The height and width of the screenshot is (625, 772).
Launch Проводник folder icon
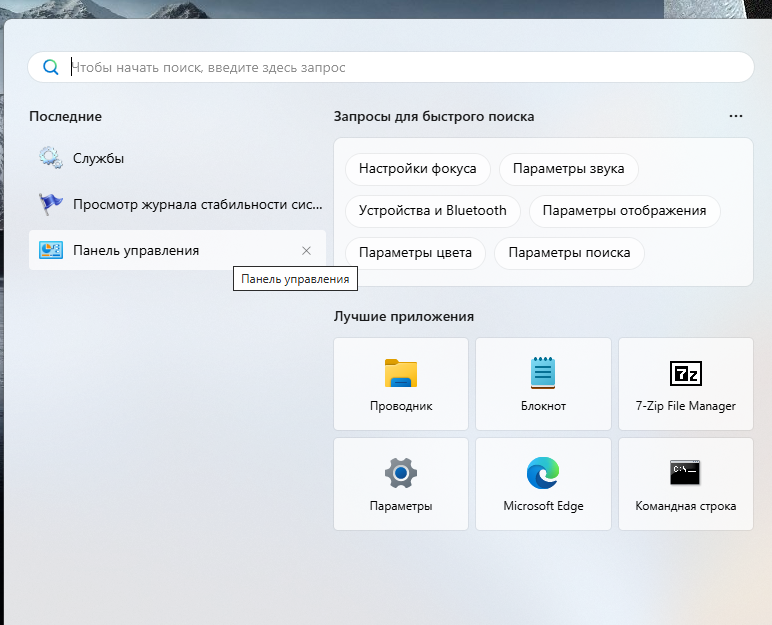(x=401, y=373)
